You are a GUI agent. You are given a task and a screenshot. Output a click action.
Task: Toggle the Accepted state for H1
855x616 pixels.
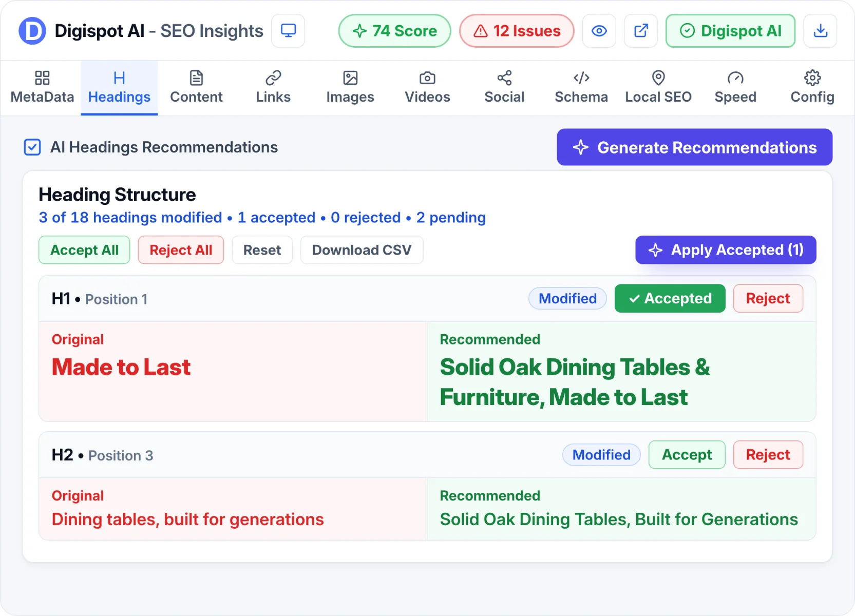point(670,298)
